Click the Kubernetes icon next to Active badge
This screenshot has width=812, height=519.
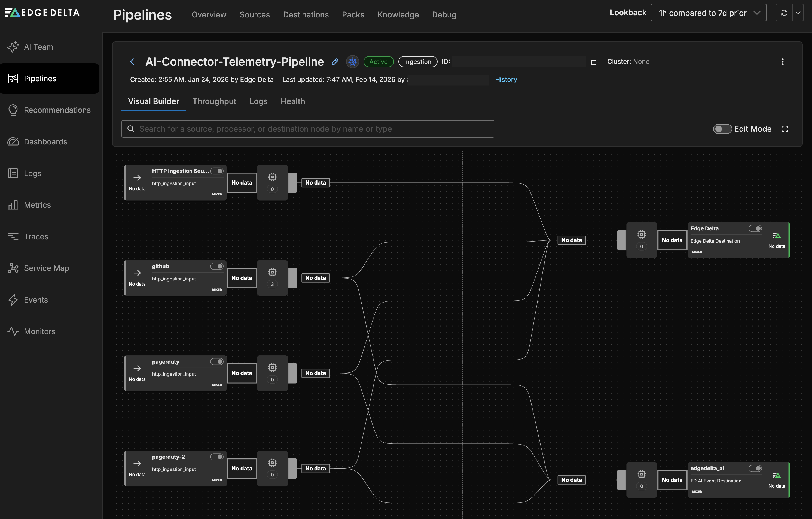point(352,61)
